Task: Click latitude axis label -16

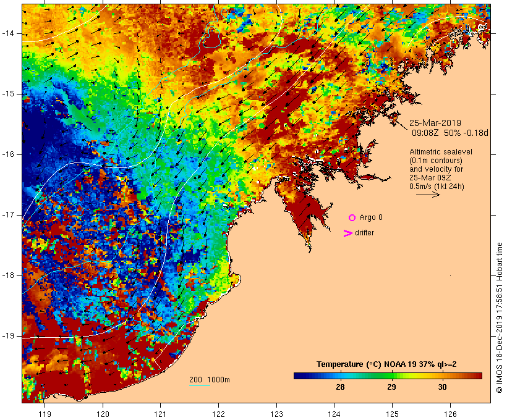Action: click(8, 154)
